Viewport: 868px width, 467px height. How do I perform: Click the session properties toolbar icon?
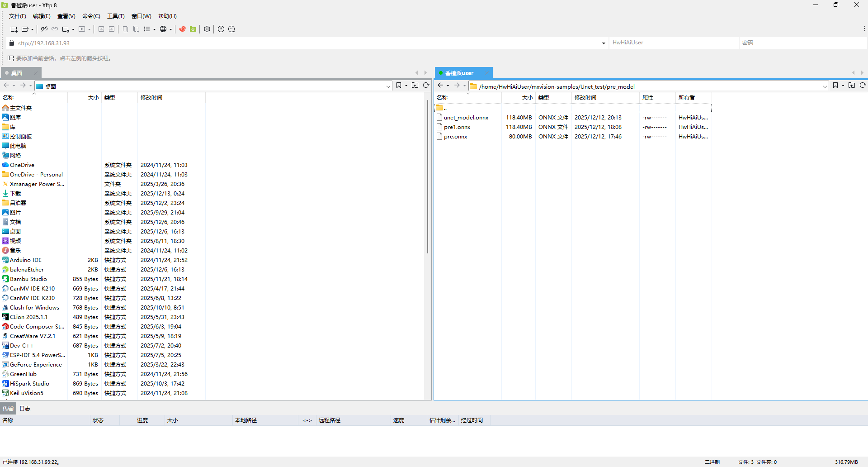coord(66,29)
